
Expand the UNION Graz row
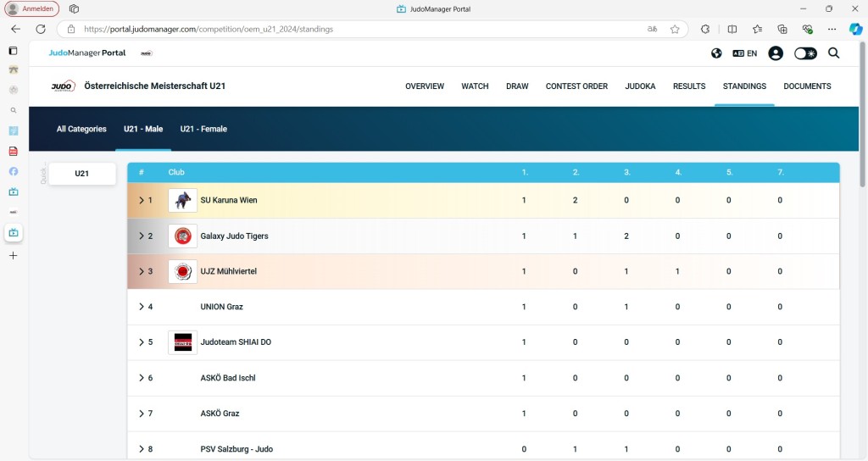point(142,307)
